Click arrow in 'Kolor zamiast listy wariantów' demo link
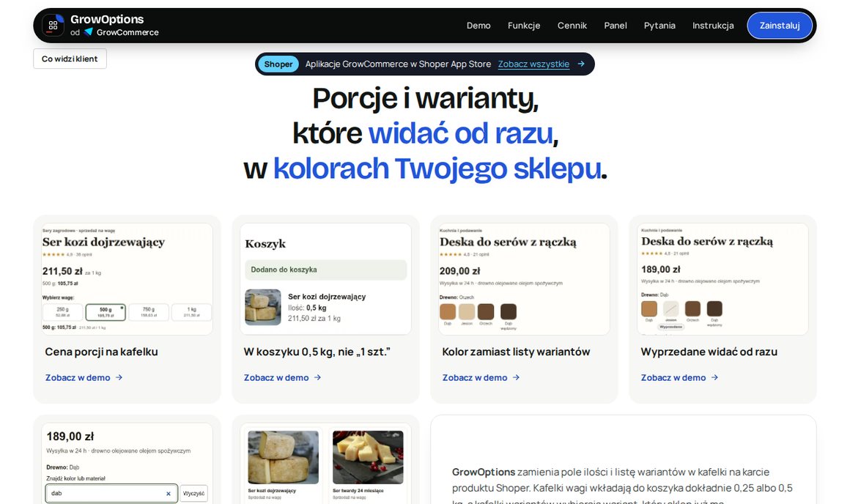The width and height of the screenshot is (850, 504). [x=516, y=378]
